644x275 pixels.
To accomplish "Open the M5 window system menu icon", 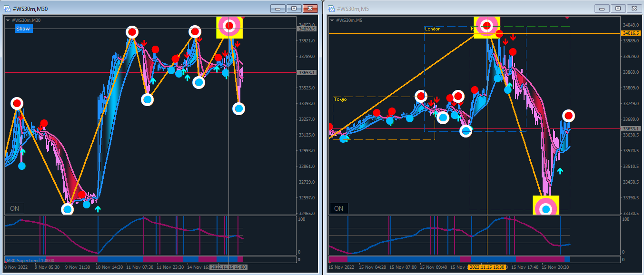I will (x=331, y=9).
